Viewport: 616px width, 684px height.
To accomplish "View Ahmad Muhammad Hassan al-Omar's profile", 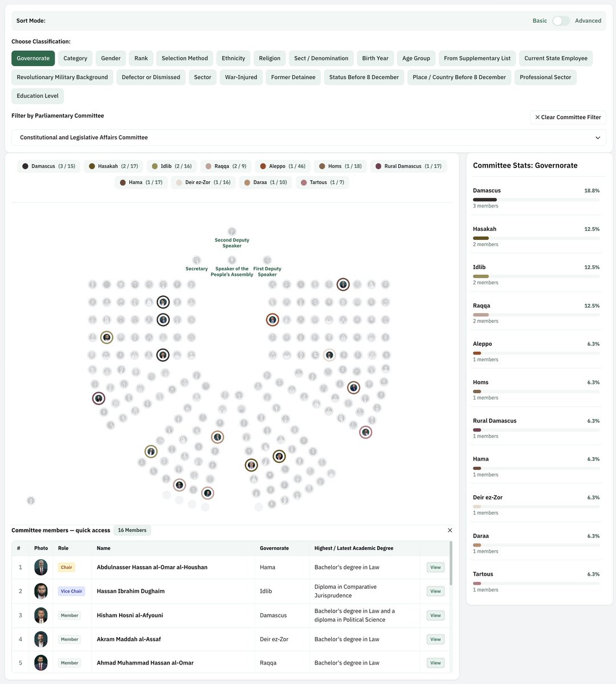I will 435,663.
